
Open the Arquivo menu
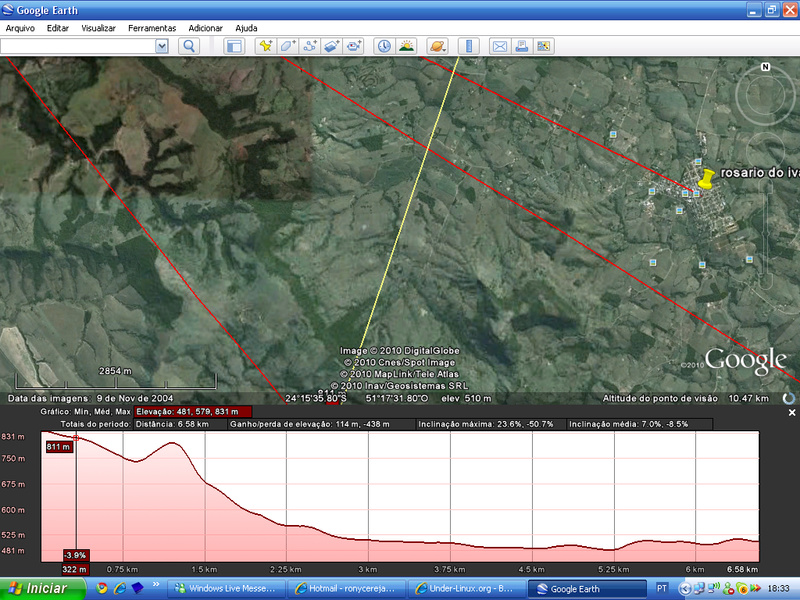point(21,28)
